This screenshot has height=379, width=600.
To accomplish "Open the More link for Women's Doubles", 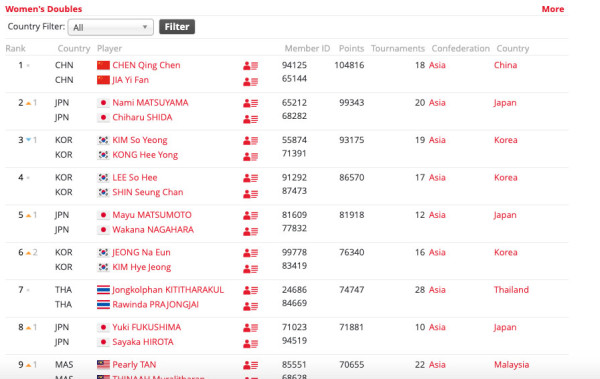I will tap(553, 9).
